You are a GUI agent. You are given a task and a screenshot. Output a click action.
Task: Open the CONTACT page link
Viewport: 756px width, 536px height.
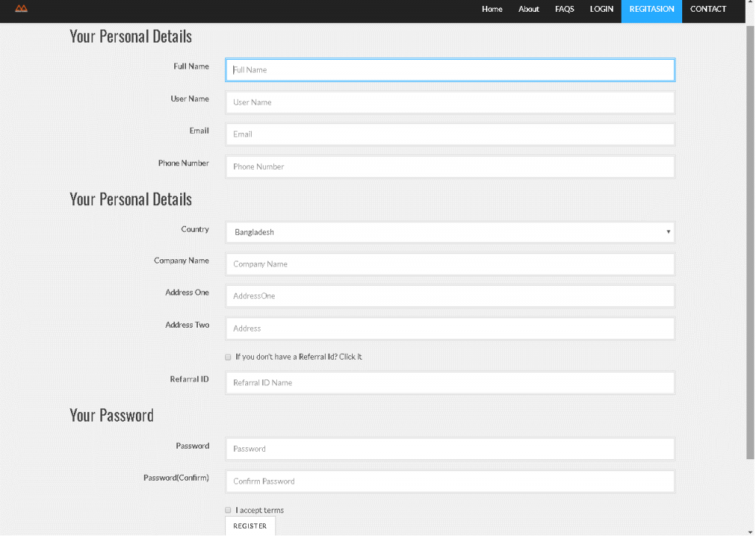click(x=708, y=10)
